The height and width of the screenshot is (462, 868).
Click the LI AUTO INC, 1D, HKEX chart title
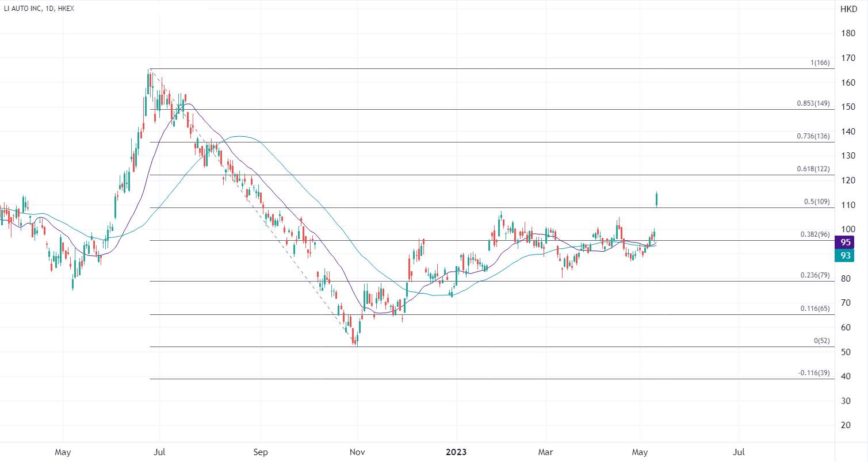pos(39,9)
